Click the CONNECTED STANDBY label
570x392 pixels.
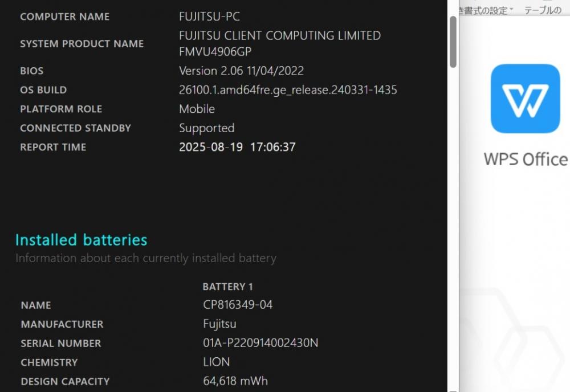point(75,128)
